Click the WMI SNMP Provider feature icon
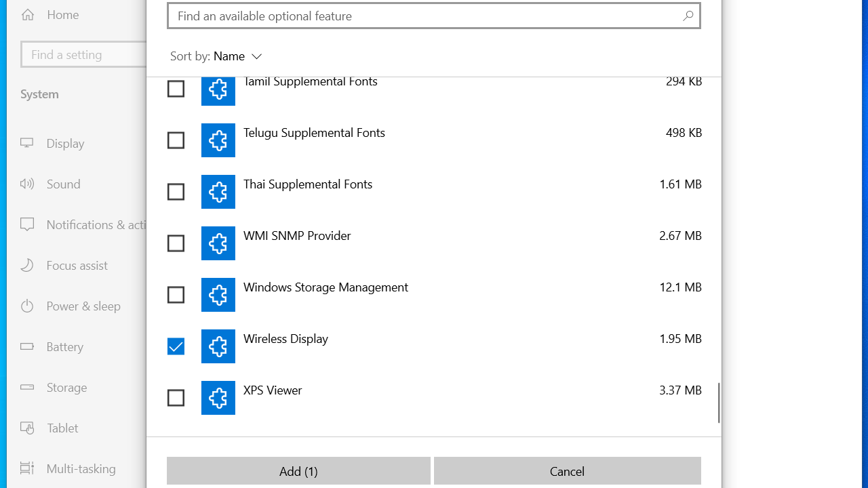This screenshot has width=868, height=488. pos(218,243)
